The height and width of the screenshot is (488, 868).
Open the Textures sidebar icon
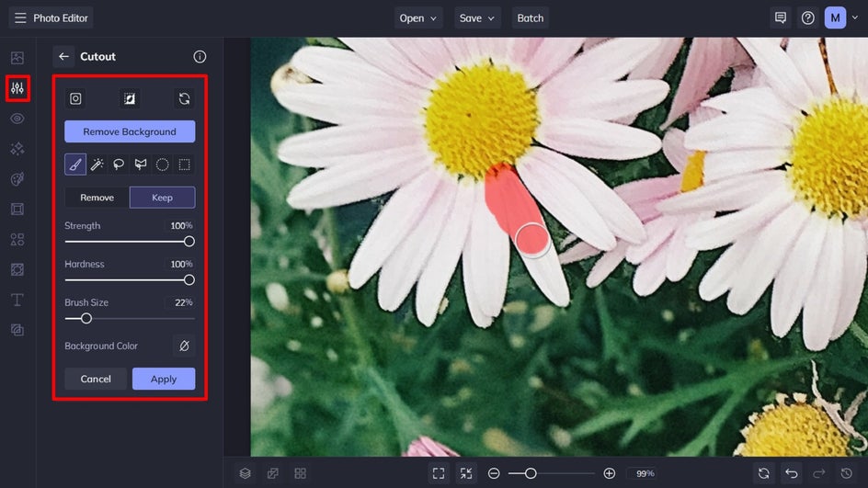[x=17, y=269]
